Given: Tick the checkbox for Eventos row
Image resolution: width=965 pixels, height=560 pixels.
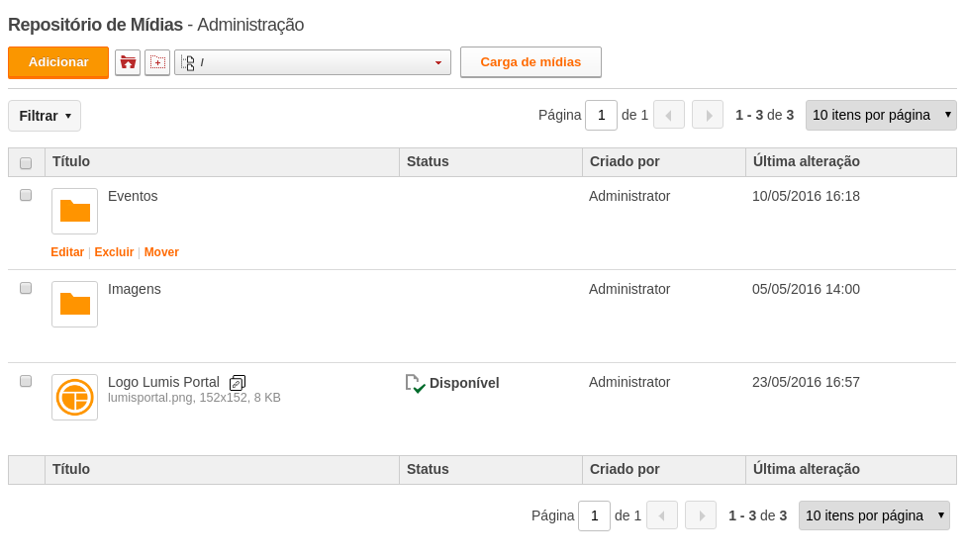Looking at the screenshot, I should coord(26,195).
